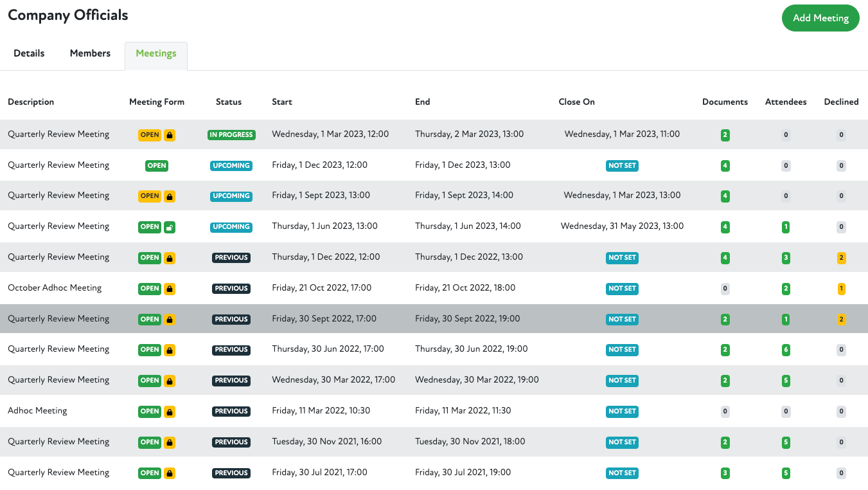Image resolution: width=868 pixels, height=490 pixels.
Task: Click the NOT SET badge for the 1 Dec 2023 meeting
Action: point(622,165)
